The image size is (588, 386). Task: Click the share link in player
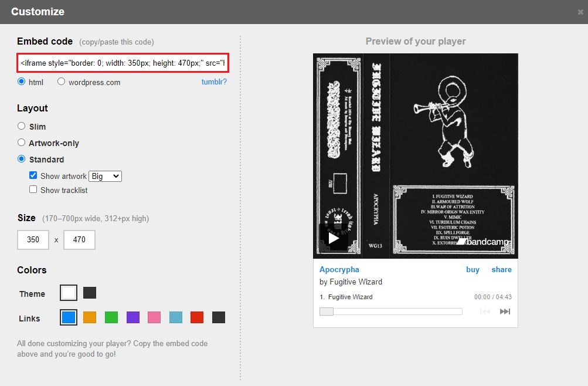[501, 269]
